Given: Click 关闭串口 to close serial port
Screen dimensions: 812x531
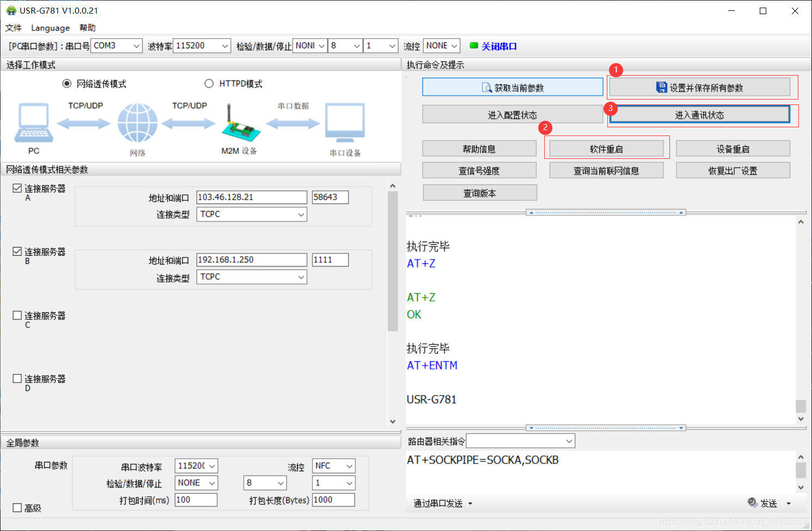Looking at the screenshot, I should click(x=499, y=46).
